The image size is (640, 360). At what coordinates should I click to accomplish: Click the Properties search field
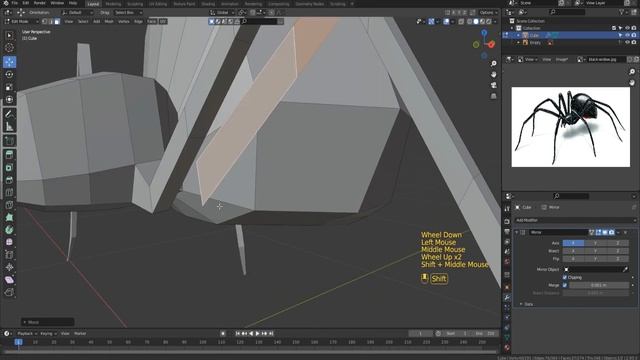(571, 196)
